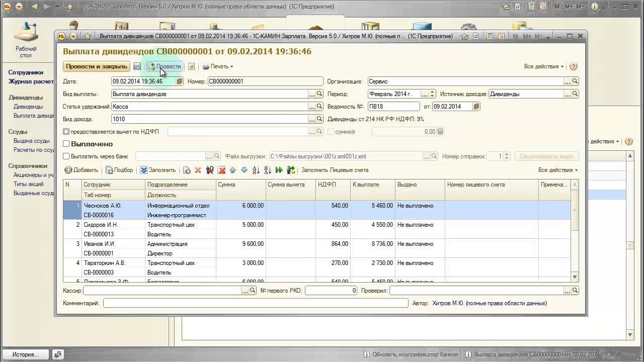
Task: Click favorites star icon in document title bar
Action: click(x=87, y=36)
